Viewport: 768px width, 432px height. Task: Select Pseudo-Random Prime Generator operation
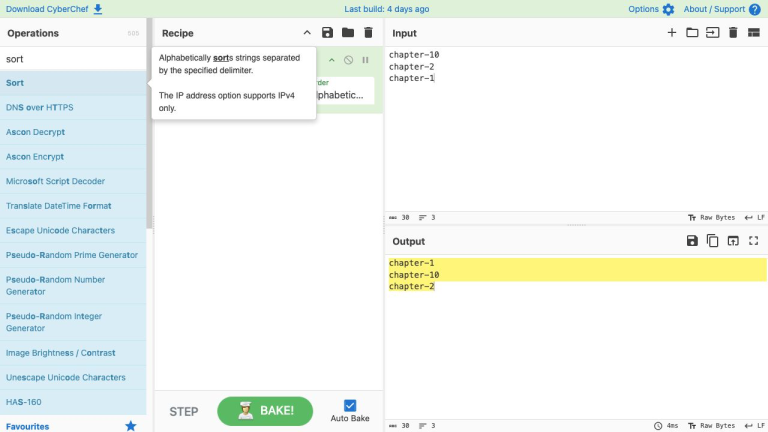click(73, 255)
